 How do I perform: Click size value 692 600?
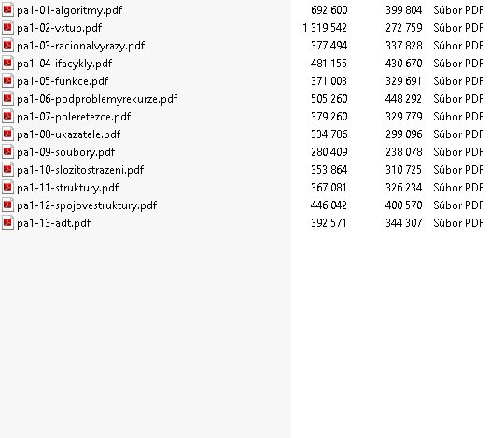(x=329, y=10)
